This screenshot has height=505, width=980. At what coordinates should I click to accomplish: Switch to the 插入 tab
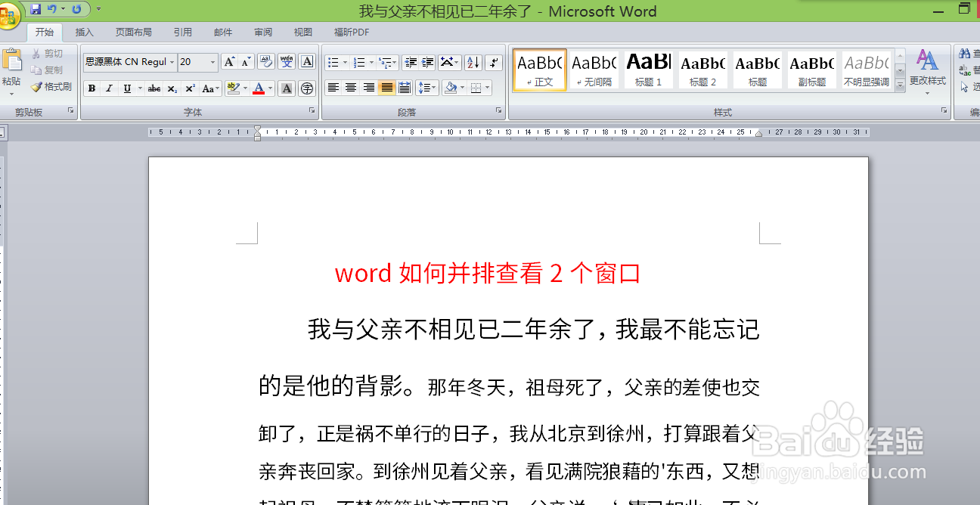85,33
